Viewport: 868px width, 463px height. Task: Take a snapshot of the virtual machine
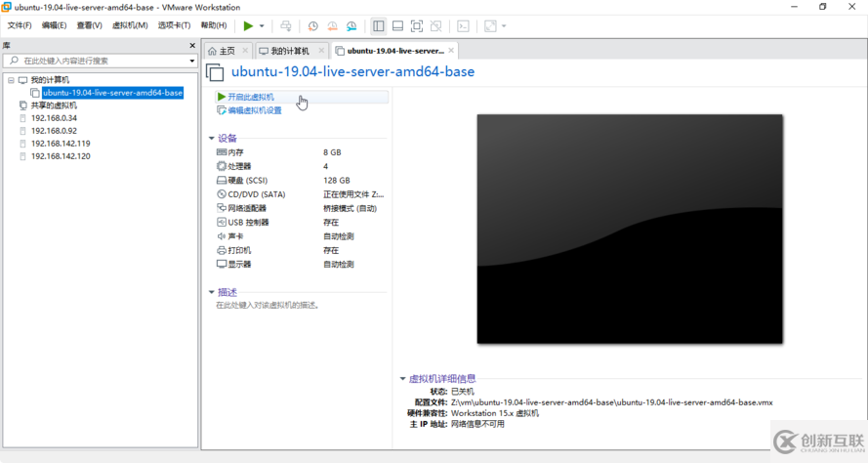click(313, 26)
